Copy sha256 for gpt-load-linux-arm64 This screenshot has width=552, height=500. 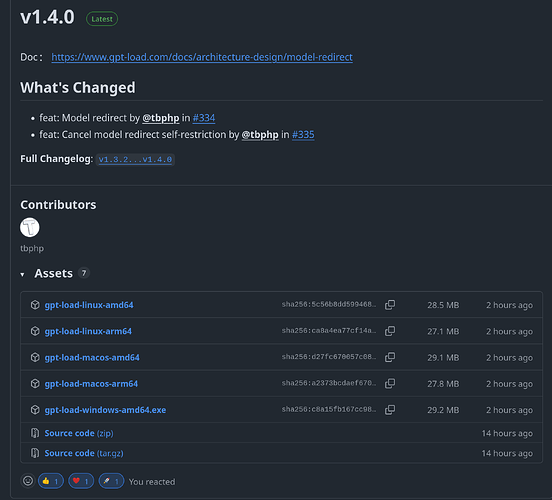pyautogui.click(x=390, y=331)
